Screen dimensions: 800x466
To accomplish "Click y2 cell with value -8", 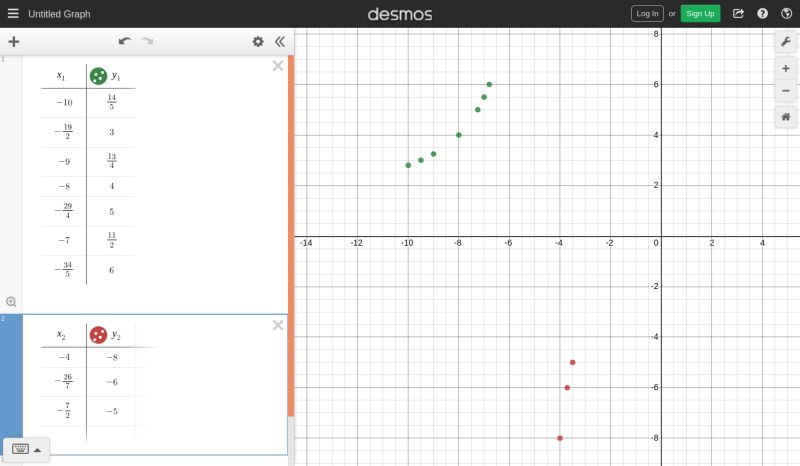I will click(111, 357).
